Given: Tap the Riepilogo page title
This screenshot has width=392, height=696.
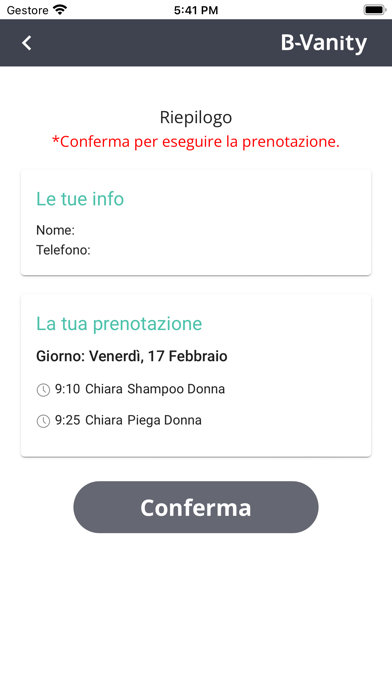Looking at the screenshot, I should tap(196, 117).
